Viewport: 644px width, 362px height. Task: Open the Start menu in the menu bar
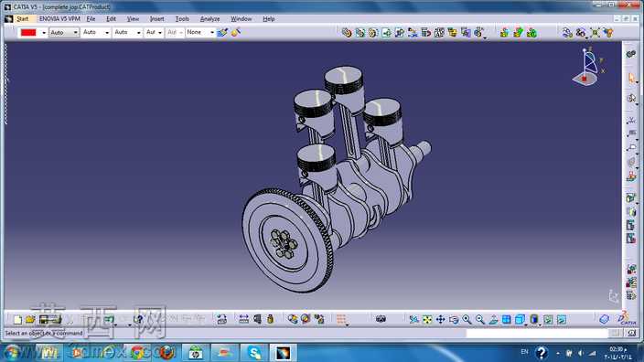tap(22, 19)
